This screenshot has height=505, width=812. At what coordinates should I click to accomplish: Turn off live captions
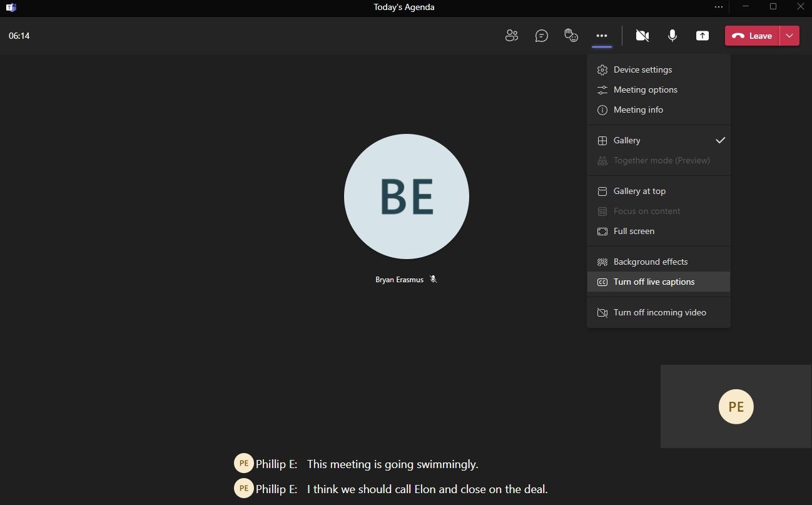[654, 282]
